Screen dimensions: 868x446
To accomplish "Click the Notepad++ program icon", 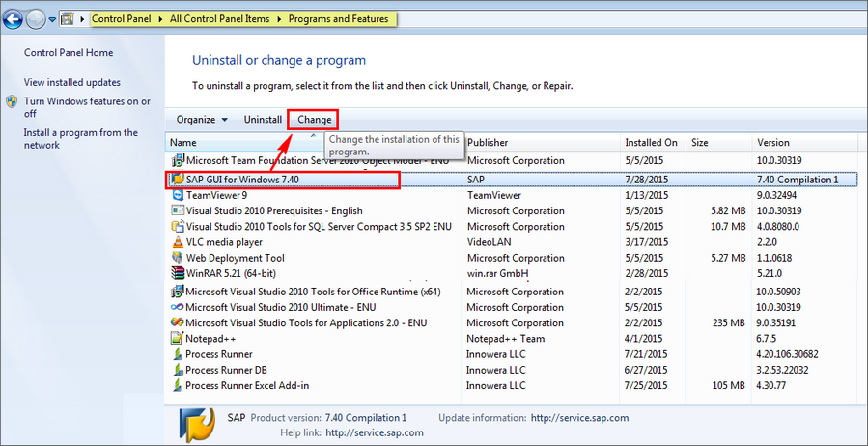I will click(177, 338).
